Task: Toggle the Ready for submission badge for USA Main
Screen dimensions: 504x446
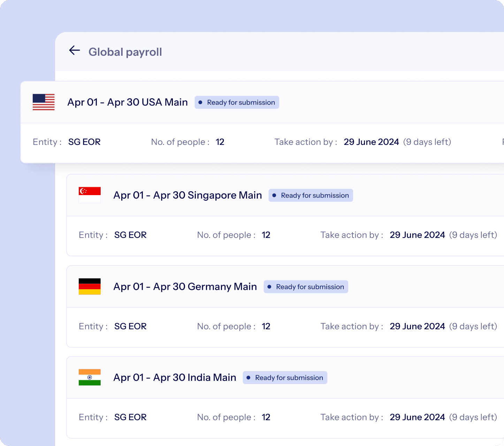Action: (x=237, y=102)
